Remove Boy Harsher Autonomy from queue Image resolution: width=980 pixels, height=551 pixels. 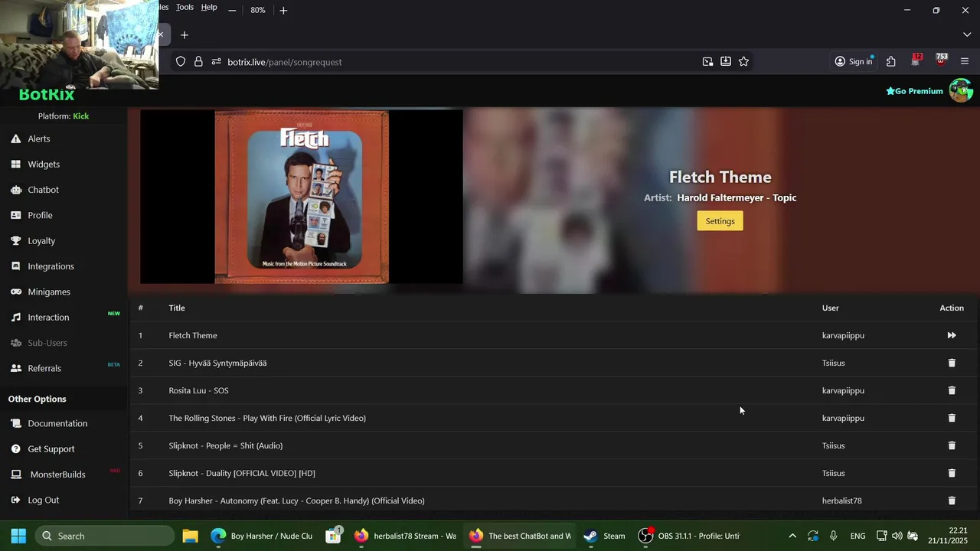952,500
